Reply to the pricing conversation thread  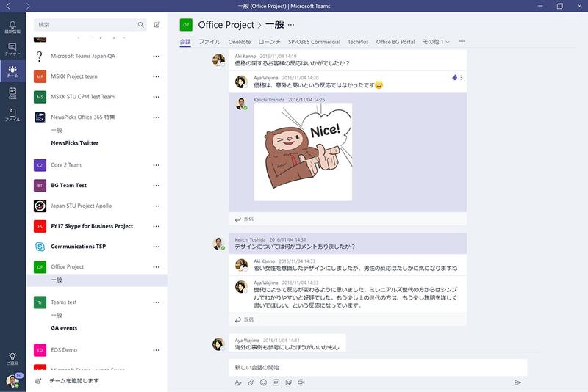pos(244,219)
